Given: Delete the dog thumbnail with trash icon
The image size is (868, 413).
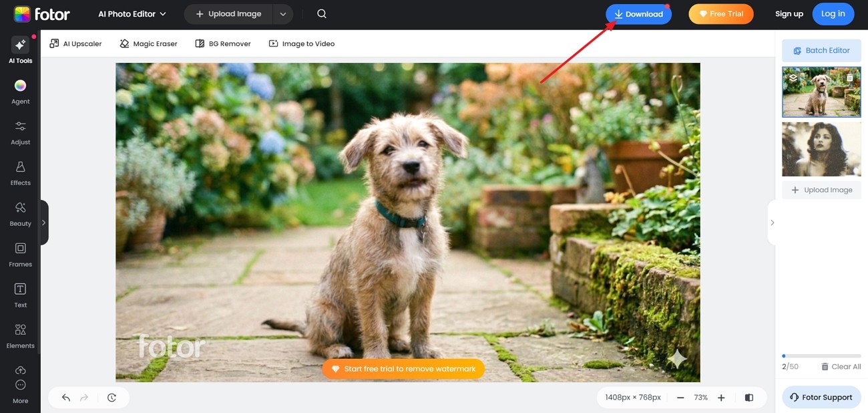Looking at the screenshot, I should click(850, 78).
